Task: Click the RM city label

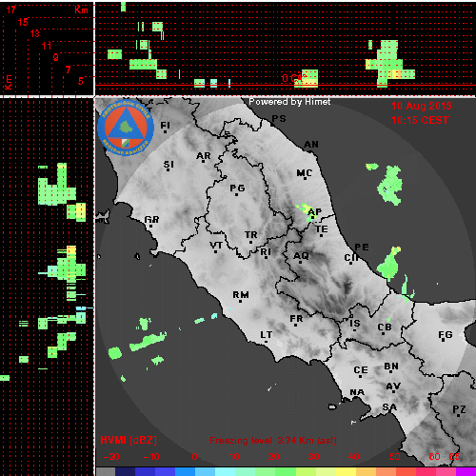Action: coord(241,295)
